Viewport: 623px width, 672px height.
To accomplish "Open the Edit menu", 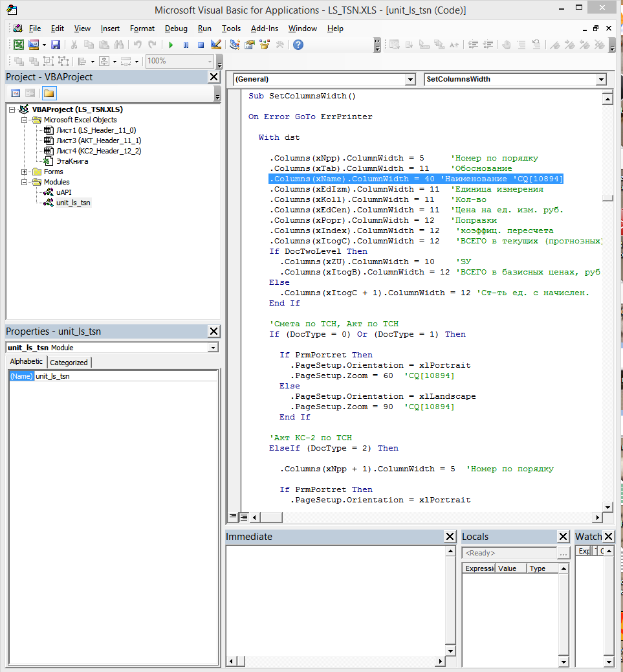I will (x=58, y=28).
